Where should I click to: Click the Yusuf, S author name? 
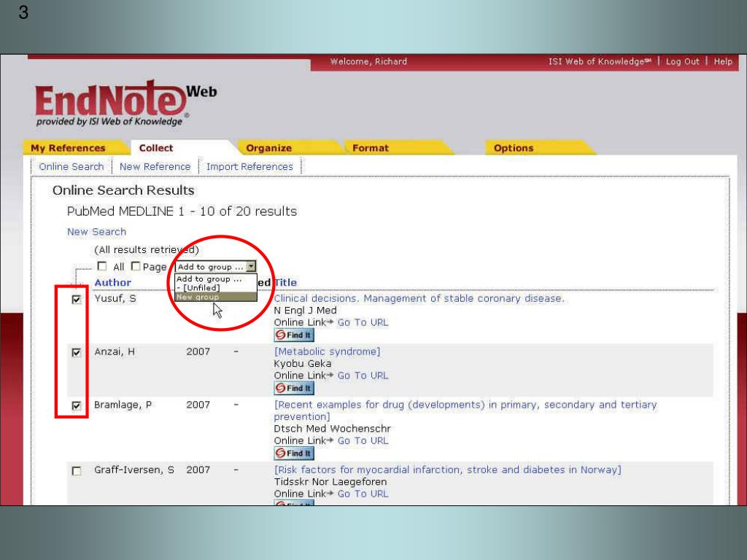click(115, 298)
